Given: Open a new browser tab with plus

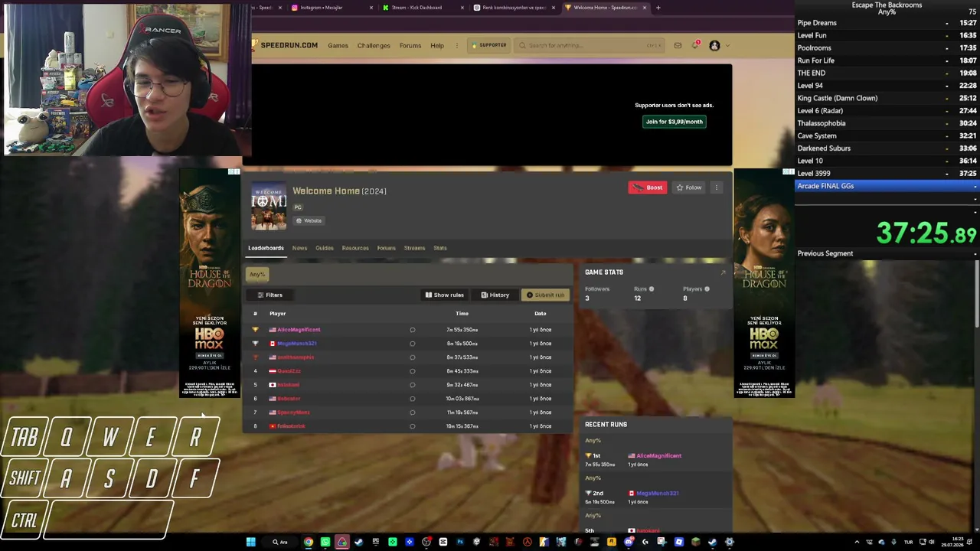Looking at the screenshot, I should click(658, 8).
